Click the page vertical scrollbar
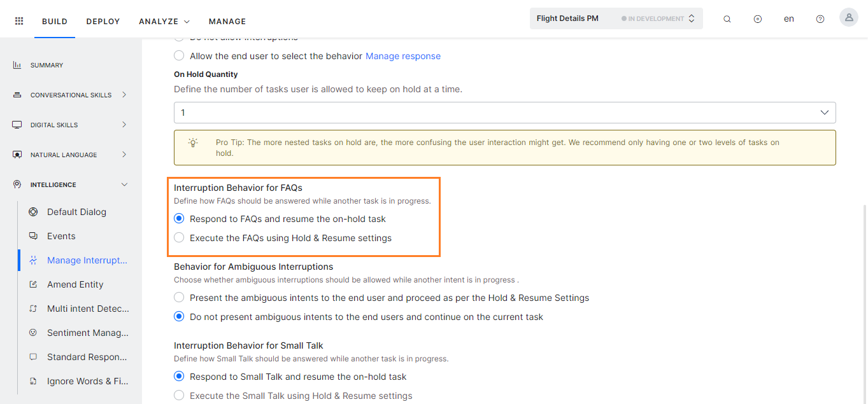The height and width of the screenshot is (404, 868). (x=864, y=304)
